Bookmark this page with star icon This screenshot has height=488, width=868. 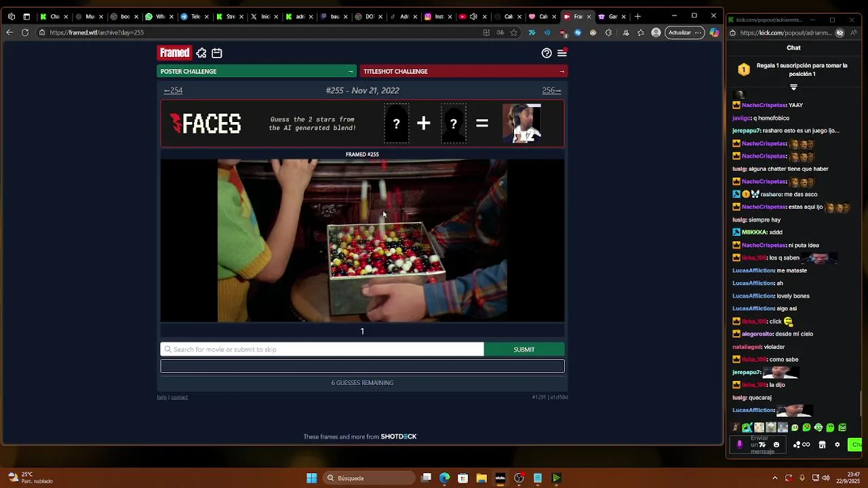click(514, 33)
